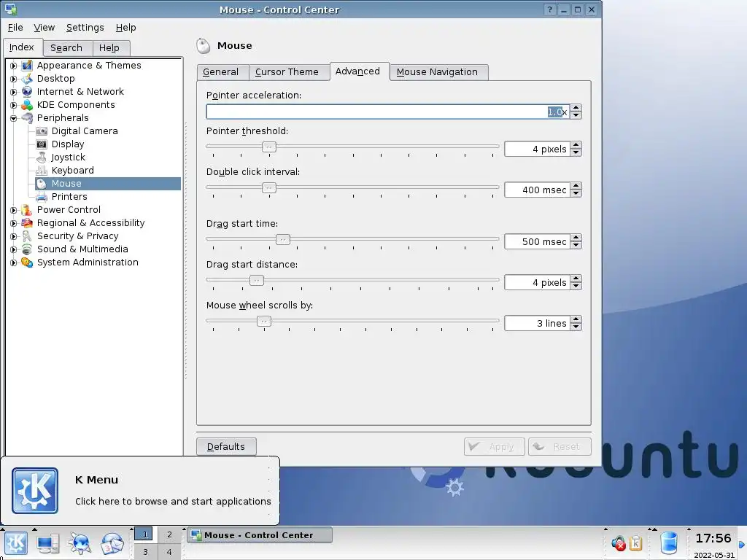Click Mouse - Control Center taskbar entry
747x560 pixels.
pos(259,535)
